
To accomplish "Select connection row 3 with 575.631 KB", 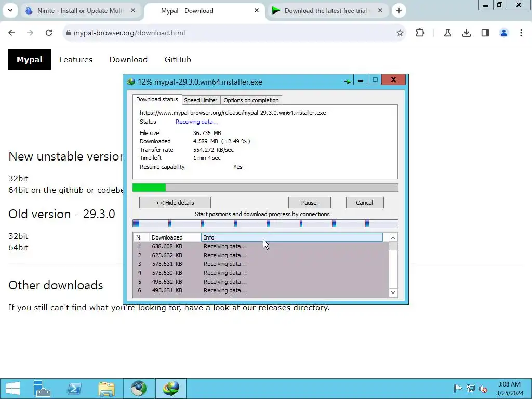I will pyautogui.click(x=261, y=264).
